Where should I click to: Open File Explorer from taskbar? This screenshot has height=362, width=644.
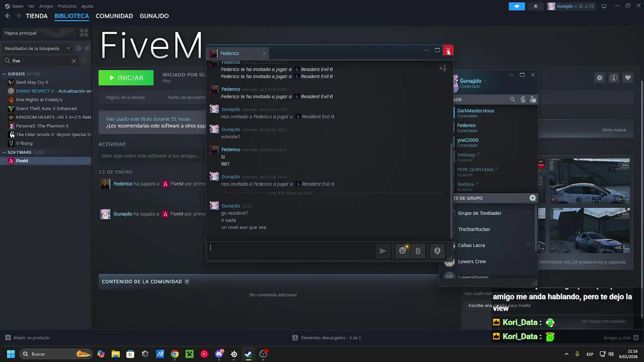115,354
